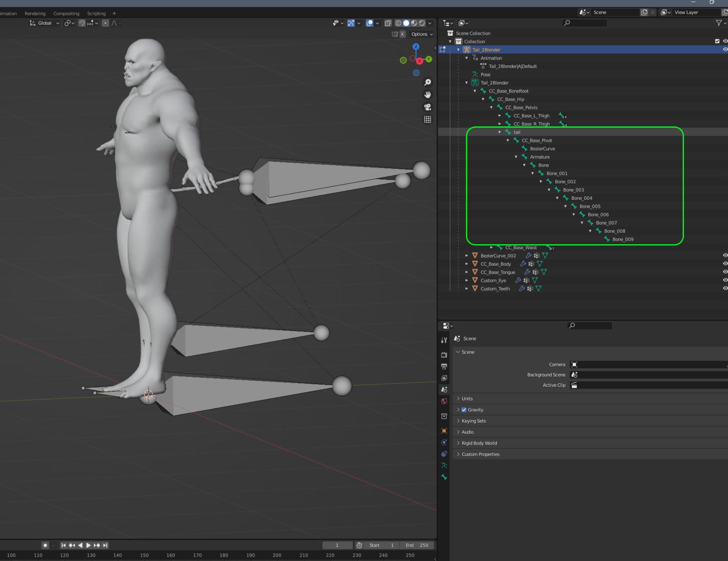Toggle X-ray mode in the viewport
This screenshot has width=728, height=561.
388,23
